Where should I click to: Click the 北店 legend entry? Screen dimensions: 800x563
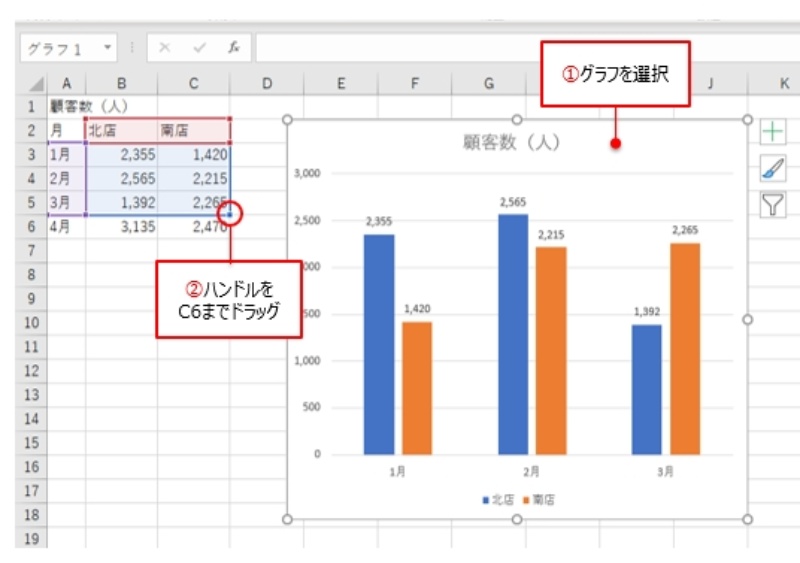pyautogui.click(x=499, y=499)
